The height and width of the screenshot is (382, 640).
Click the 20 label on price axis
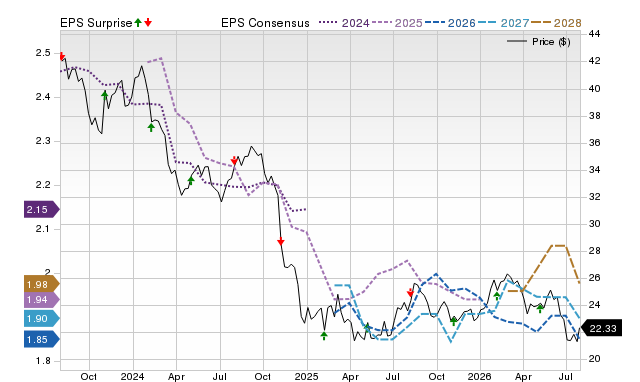594,359
